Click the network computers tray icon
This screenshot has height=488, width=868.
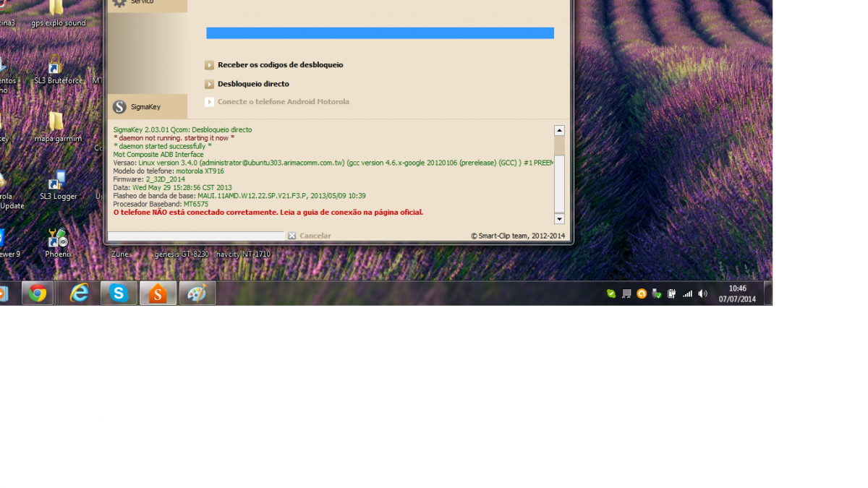coord(626,294)
